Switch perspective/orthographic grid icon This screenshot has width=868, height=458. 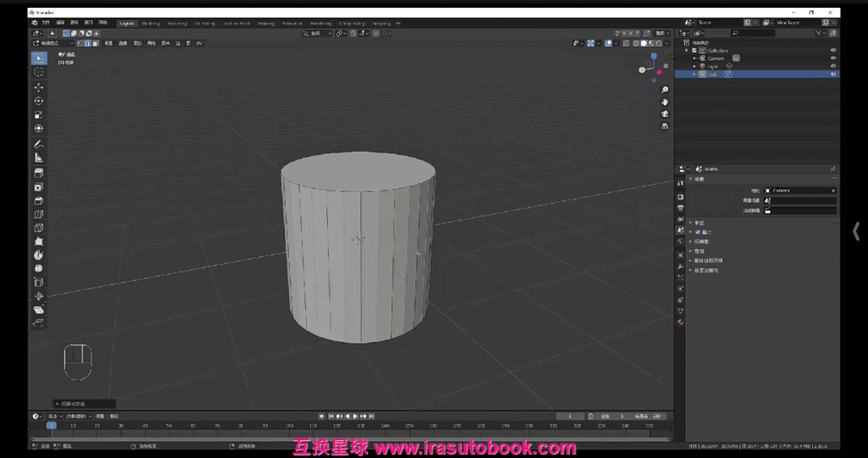665,126
